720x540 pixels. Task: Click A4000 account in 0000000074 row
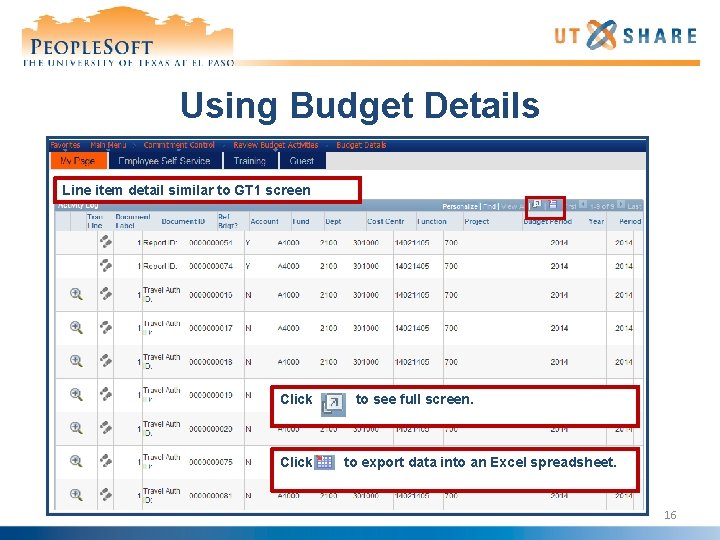[x=288, y=266]
